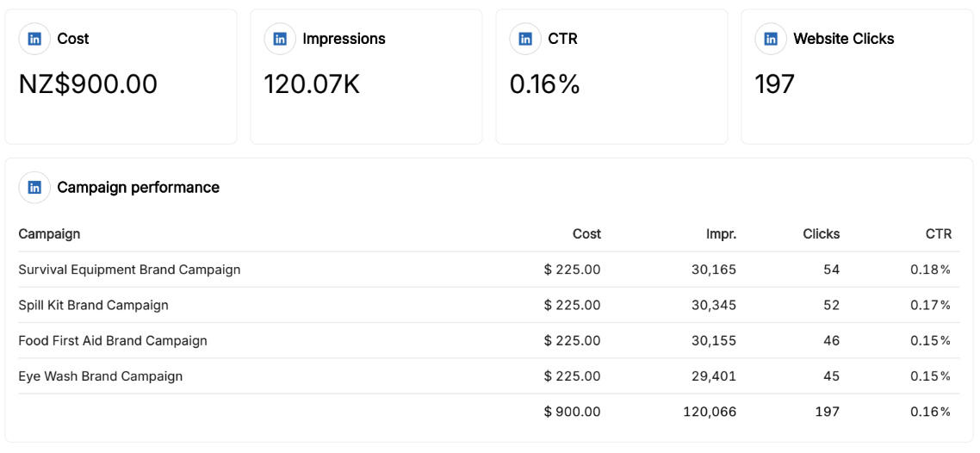
Task: Sort table by the Impr. column header
Action: click(721, 234)
